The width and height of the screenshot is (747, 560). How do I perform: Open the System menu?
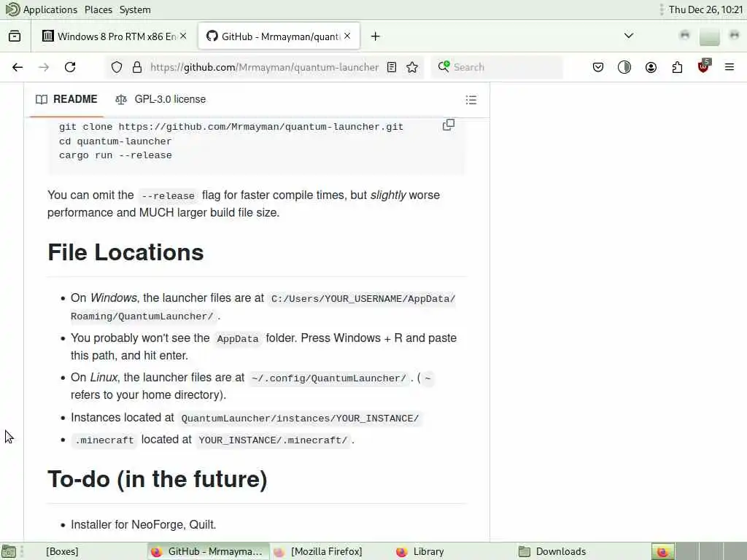pos(135,9)
